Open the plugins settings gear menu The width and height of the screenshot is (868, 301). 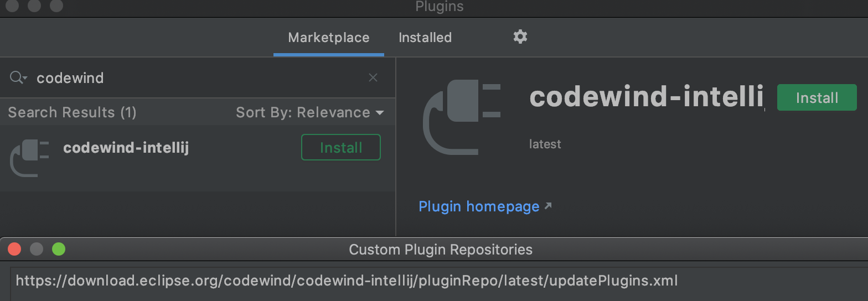(520, 37)
